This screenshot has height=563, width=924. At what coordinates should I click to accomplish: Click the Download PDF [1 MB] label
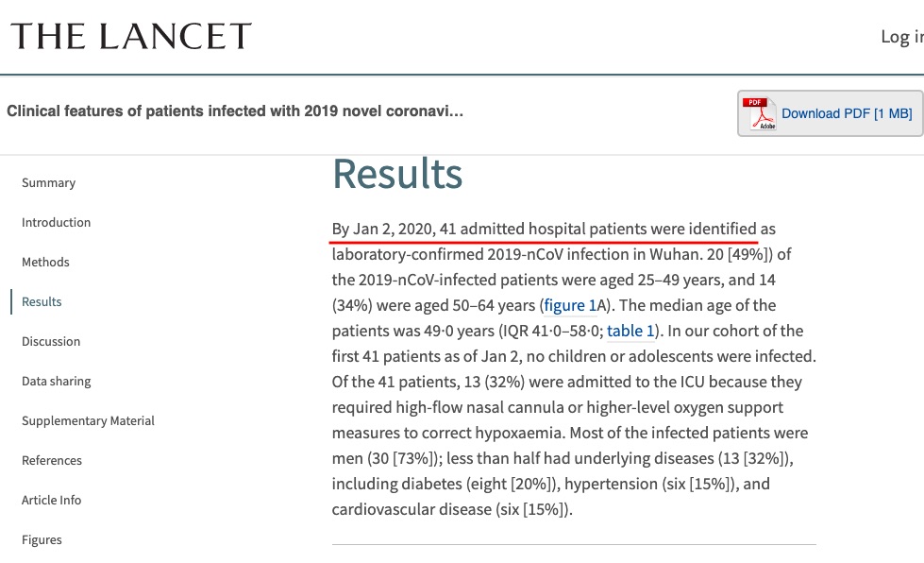click(x=847, y=113)
